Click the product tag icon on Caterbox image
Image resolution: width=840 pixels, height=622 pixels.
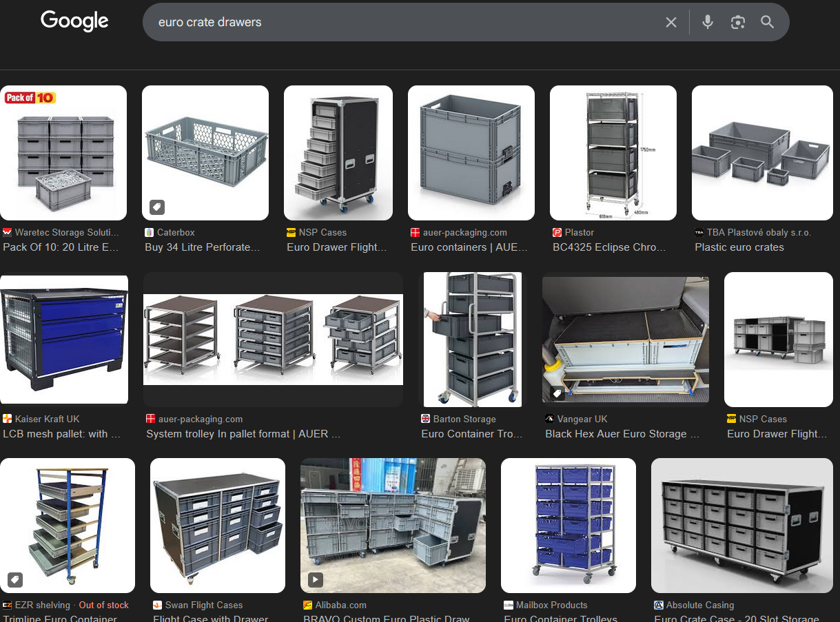[156, 207]
